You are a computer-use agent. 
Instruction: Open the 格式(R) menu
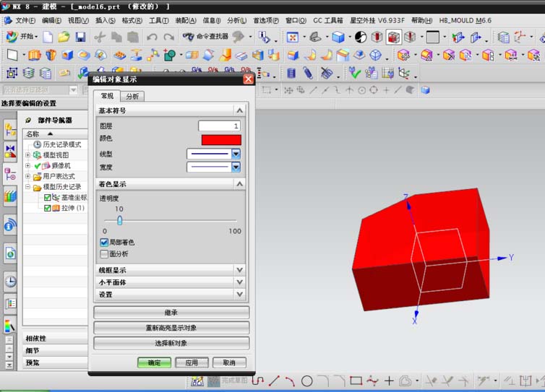[x=132, y=20]
